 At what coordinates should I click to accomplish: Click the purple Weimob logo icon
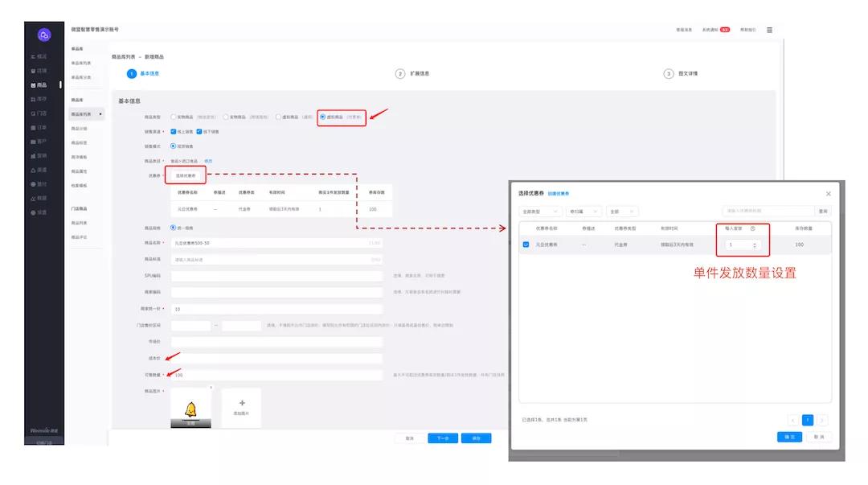(43, 35)
